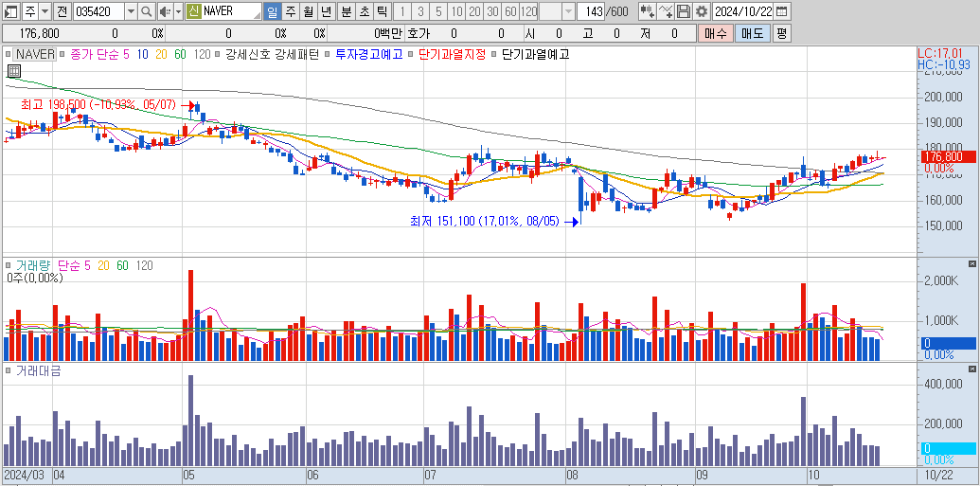Click the date field 2024/10/22

(743, 11)
